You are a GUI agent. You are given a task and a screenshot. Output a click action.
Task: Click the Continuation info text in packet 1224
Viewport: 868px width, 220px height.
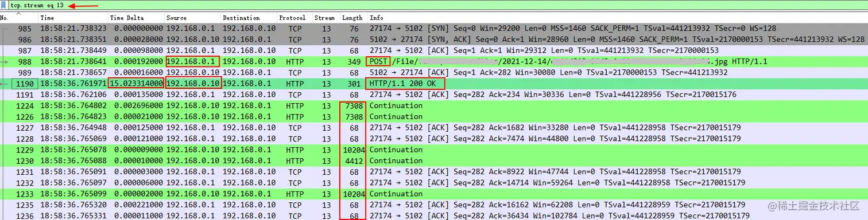coord(396,105)
